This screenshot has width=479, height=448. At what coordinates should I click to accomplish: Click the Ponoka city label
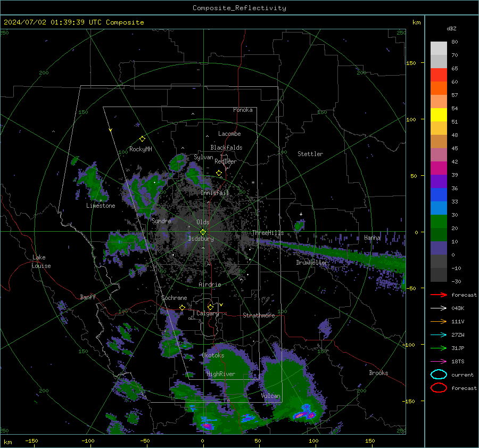tap(243, 110)
